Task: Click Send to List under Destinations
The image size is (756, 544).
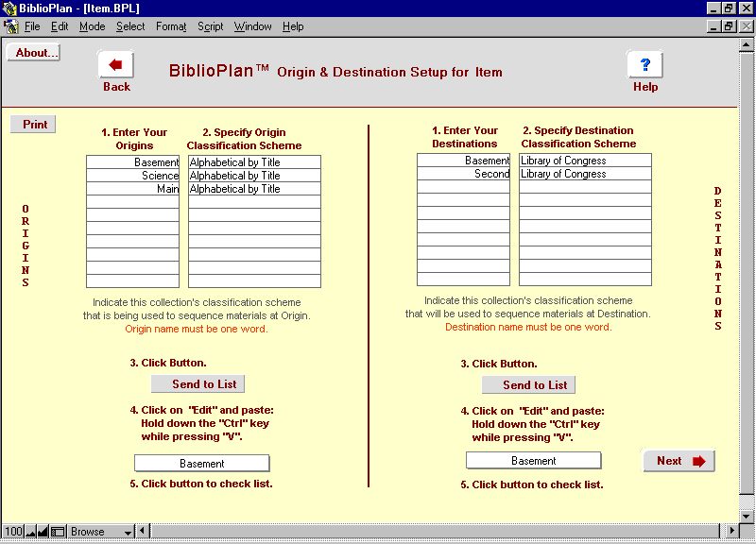Action: (x=528, y=385)
